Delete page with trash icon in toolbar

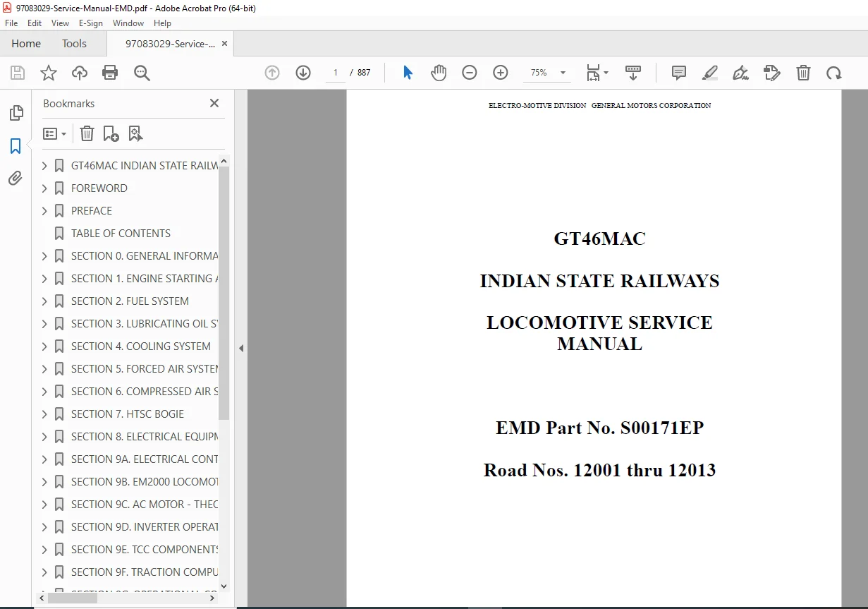[803, 73]
